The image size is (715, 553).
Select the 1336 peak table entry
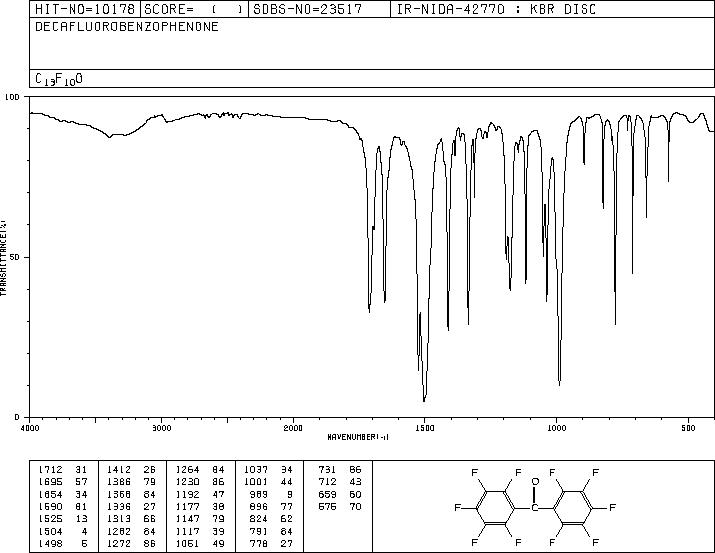pos(132,506)
